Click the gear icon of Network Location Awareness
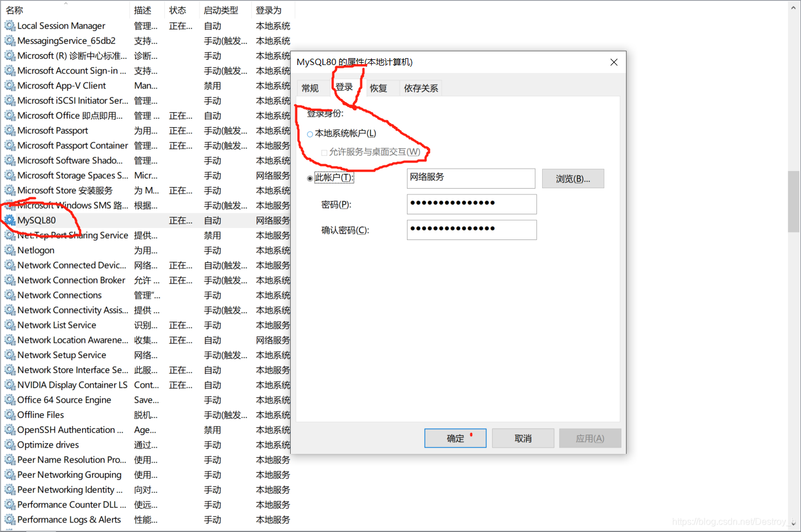 [x=10, y=340]
